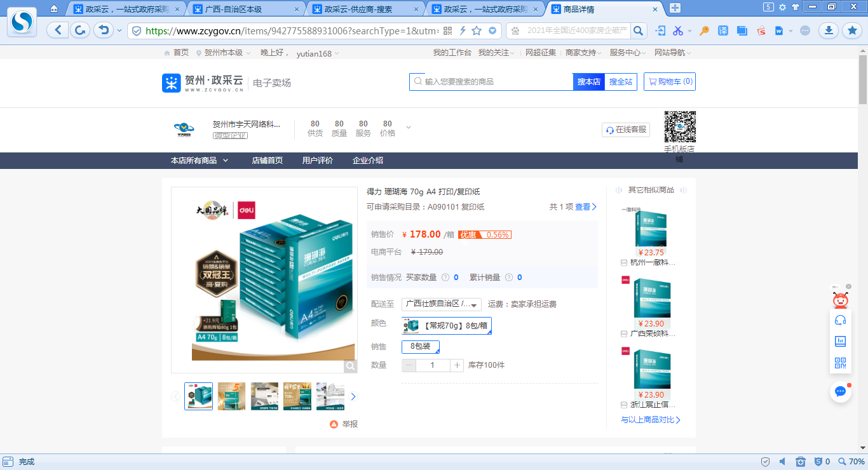This screenshot has height=470, width=868.
Task: Increase quantity with the plus button
Action: pos(457,365)
